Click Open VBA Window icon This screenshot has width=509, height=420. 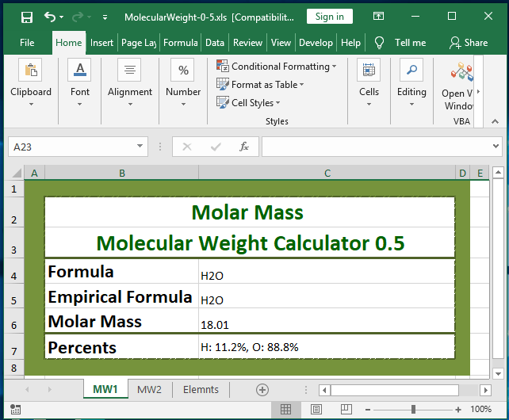coord(461,72)
